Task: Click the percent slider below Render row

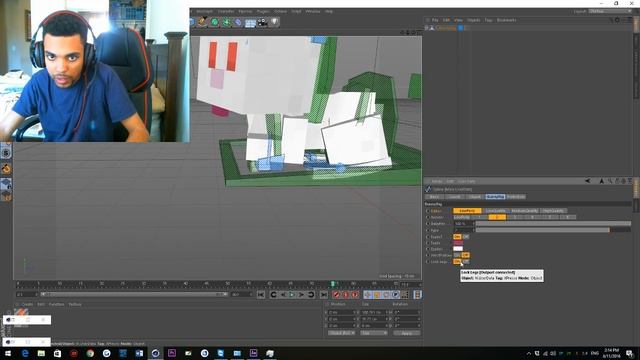Action: (553, 224)
